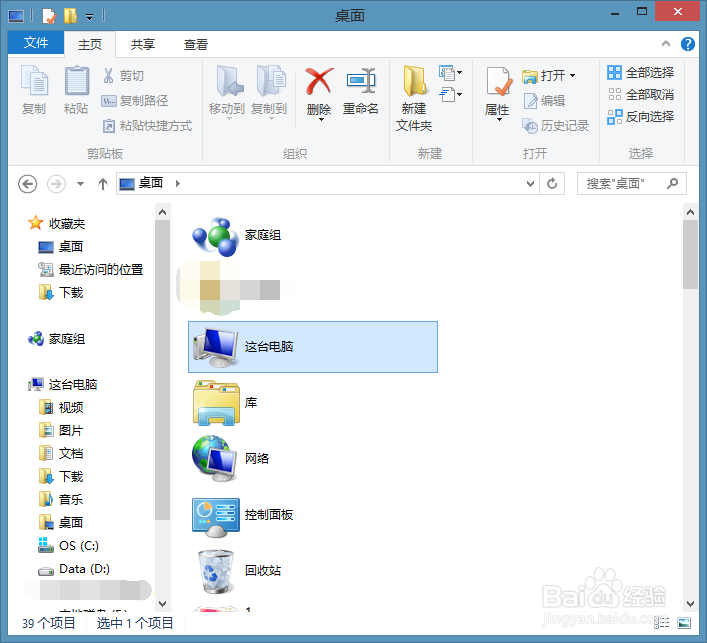Navigate Back with left arrow button
This screenshot has width=707, height=643.
28,184
